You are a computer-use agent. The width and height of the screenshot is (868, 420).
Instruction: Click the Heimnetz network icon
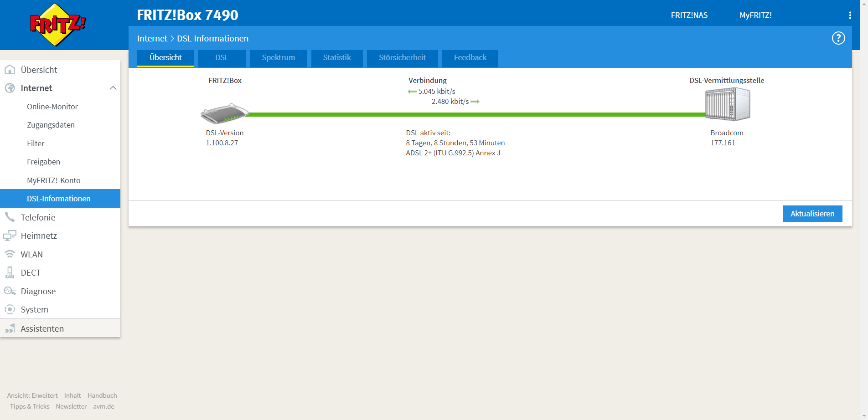[10, 236]
